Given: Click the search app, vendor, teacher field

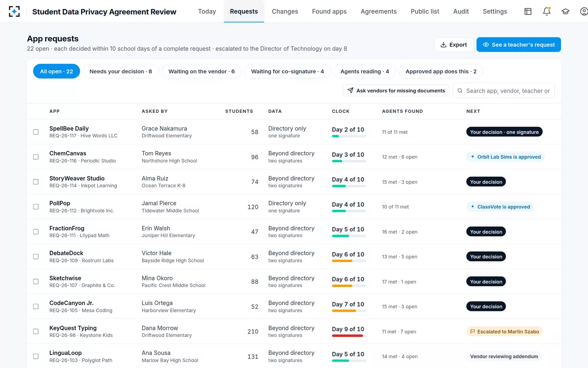Looking at the screenshot, I should point(504,91).
